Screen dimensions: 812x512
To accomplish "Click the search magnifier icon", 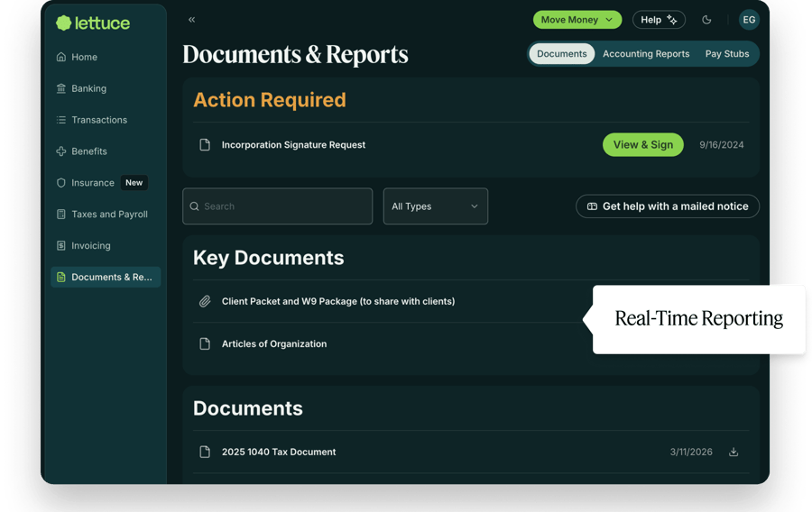I will click(194, 206).
